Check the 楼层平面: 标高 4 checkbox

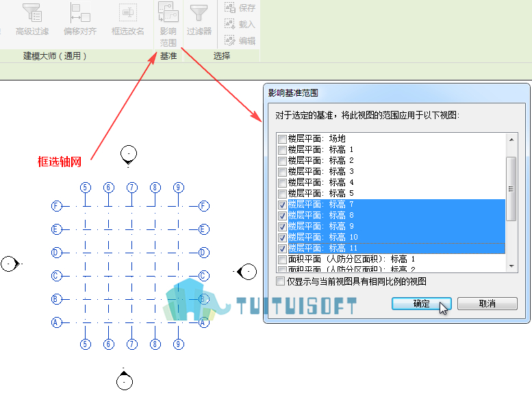(282, 183)
